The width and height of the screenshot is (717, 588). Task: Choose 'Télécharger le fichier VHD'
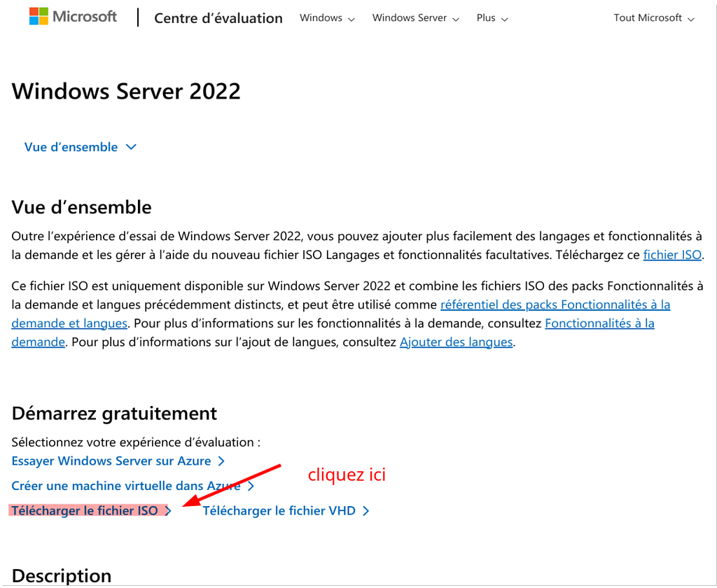(279, 511)
